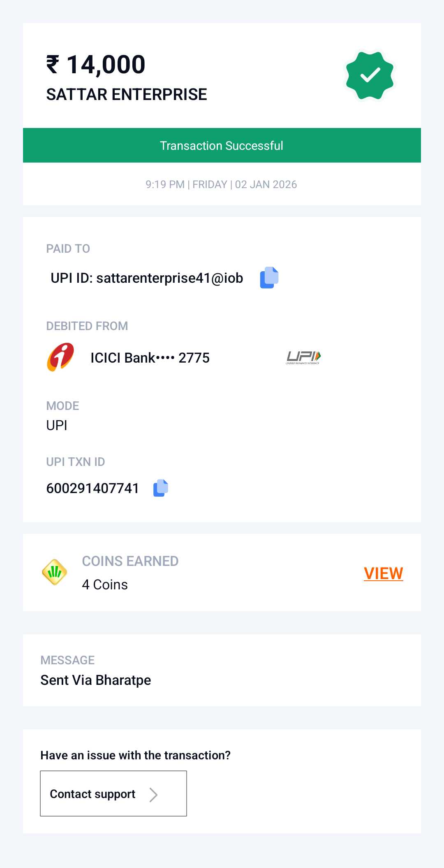Copy the UPI ID sattarenterprise41@iob
Viewport: 444px width, 868px height.
click(x=269, y=278)
